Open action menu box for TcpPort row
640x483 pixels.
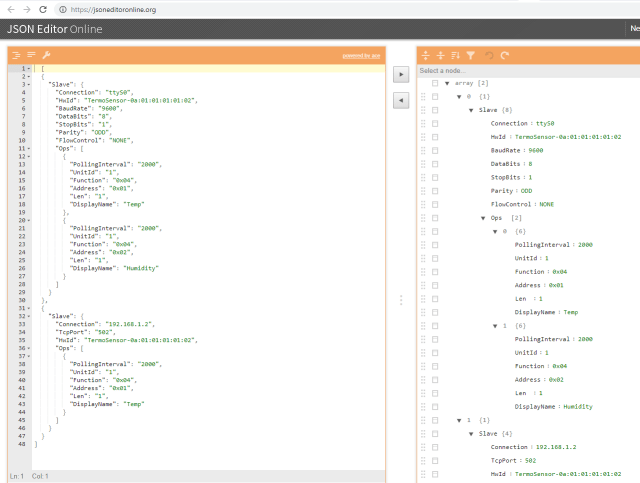click(x=435, y=461)
